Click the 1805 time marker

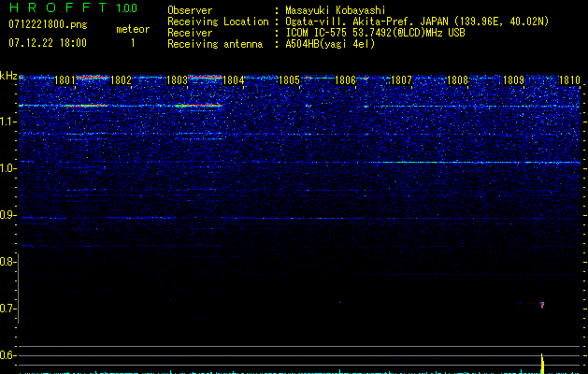[289, 80]
